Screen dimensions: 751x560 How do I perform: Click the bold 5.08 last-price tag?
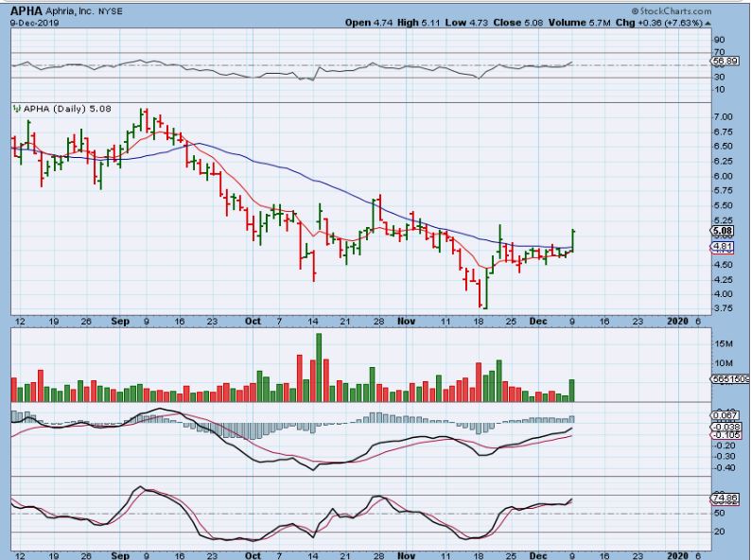tap(723, 231)
